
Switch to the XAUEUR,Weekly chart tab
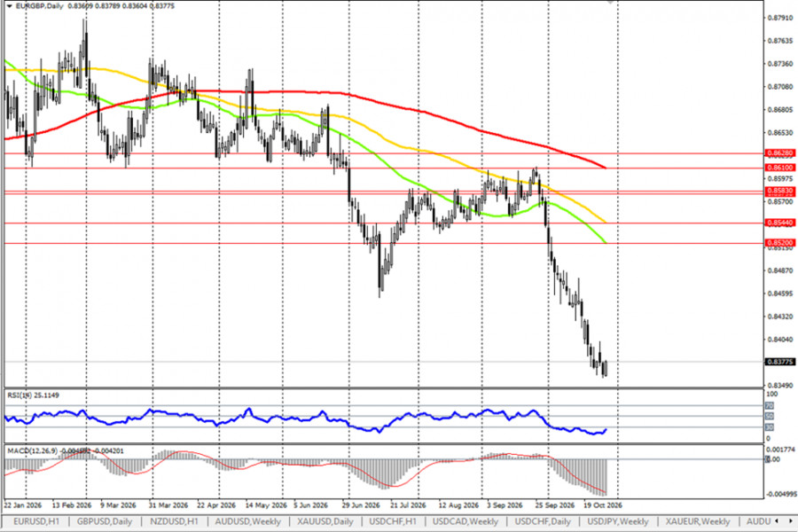[698, 521]
